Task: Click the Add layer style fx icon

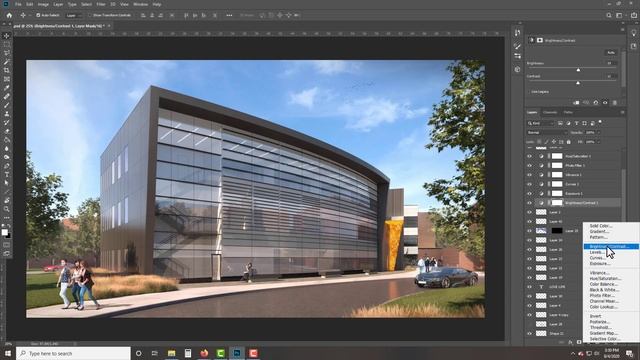Action: pos(570,342)
